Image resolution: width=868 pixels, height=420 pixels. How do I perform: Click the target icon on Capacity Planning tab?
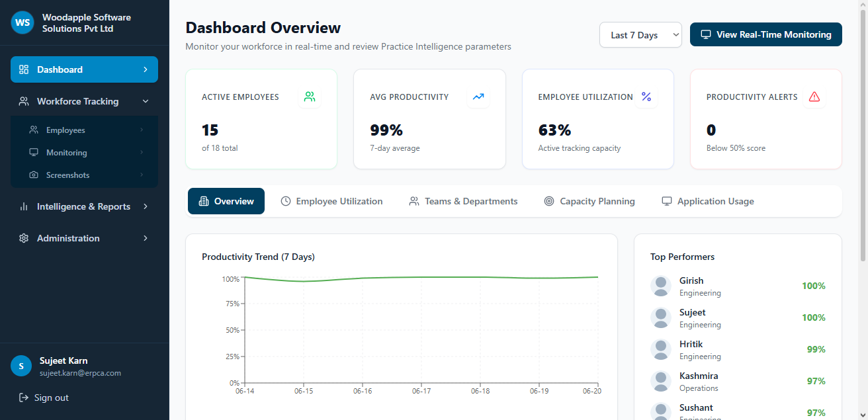pos(549,201)
